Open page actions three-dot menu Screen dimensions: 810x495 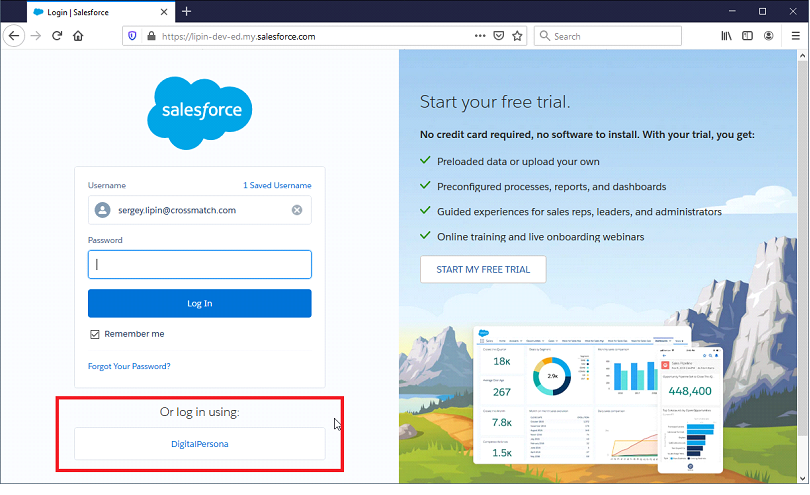pos(480,36)
